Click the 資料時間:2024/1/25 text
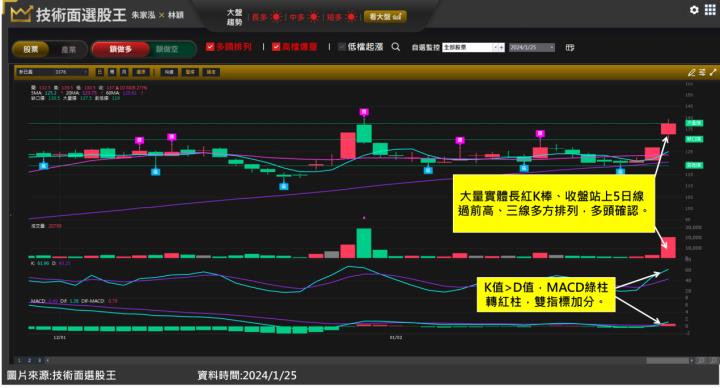 [247, 375]
